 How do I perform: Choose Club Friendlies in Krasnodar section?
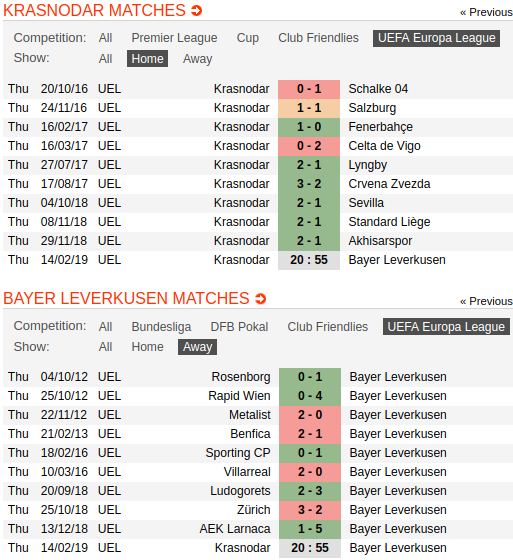[x=318, y=38]
